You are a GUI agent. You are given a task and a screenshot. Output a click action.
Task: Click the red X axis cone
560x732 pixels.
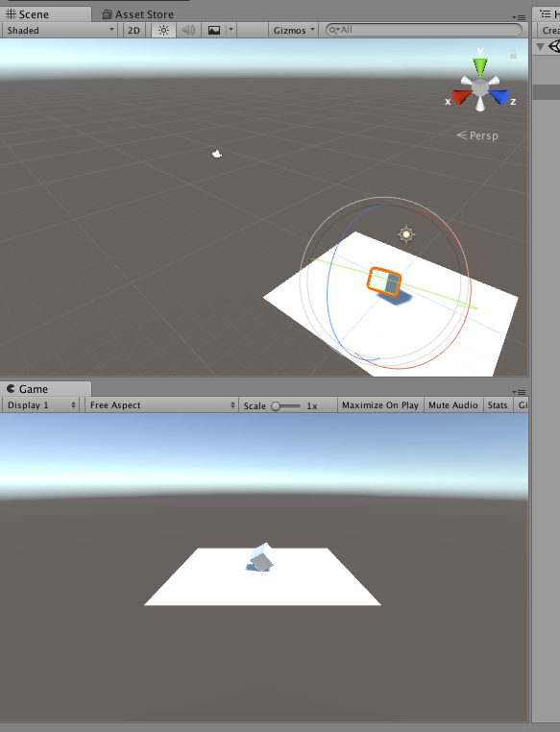(461, 97)
